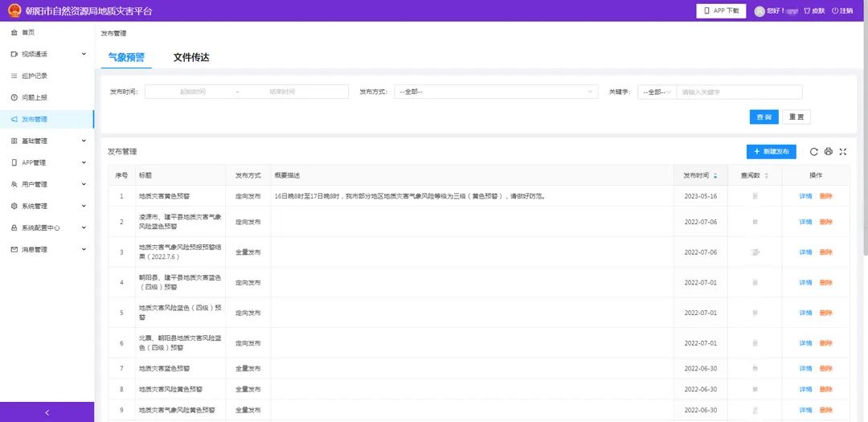Sort by 查阅数 using the sort arrows
The image size is (868, 422).
tap(766, 175)
